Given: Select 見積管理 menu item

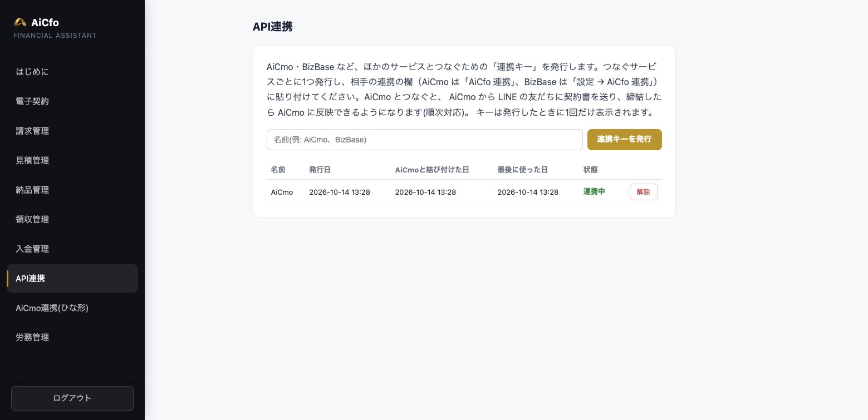Looking at the screenshot, I should tap(72, 160).
